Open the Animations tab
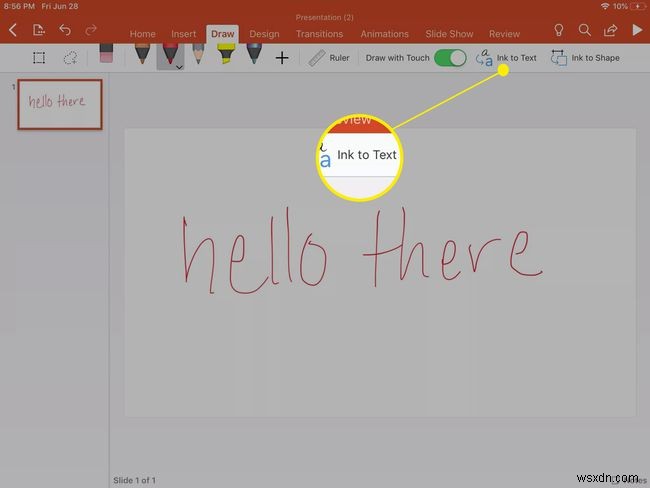 pyautogui.click(x=384, y=34)
